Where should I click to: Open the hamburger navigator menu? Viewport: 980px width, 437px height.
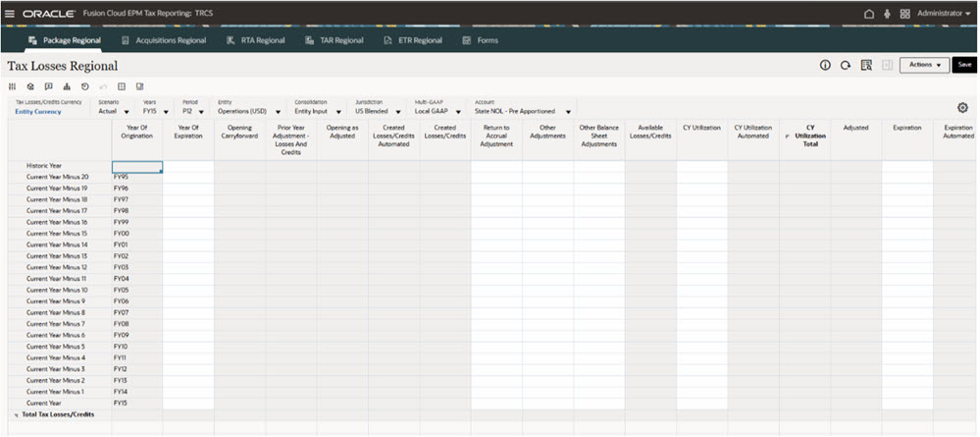point(11,13)
